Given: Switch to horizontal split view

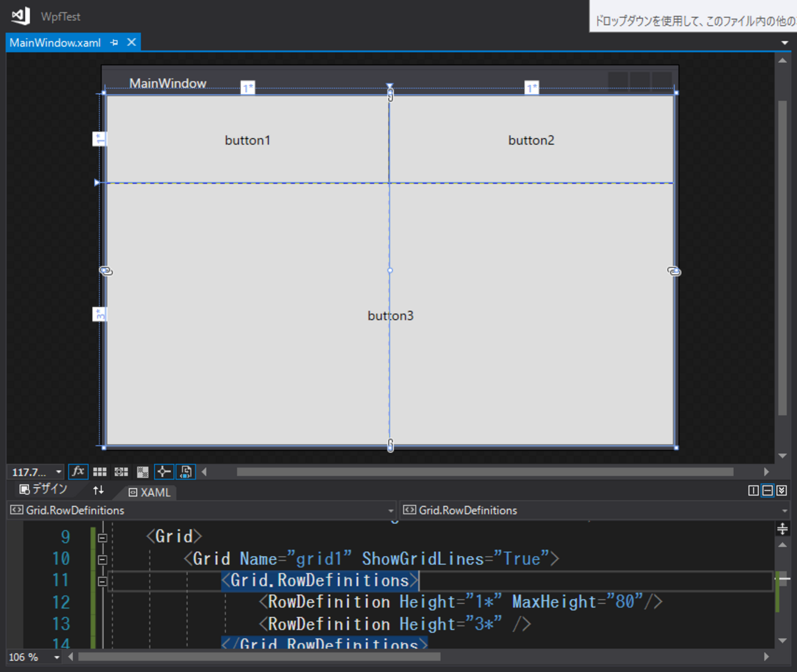Looking at the screenshot, I should click(x=767, y=491).
